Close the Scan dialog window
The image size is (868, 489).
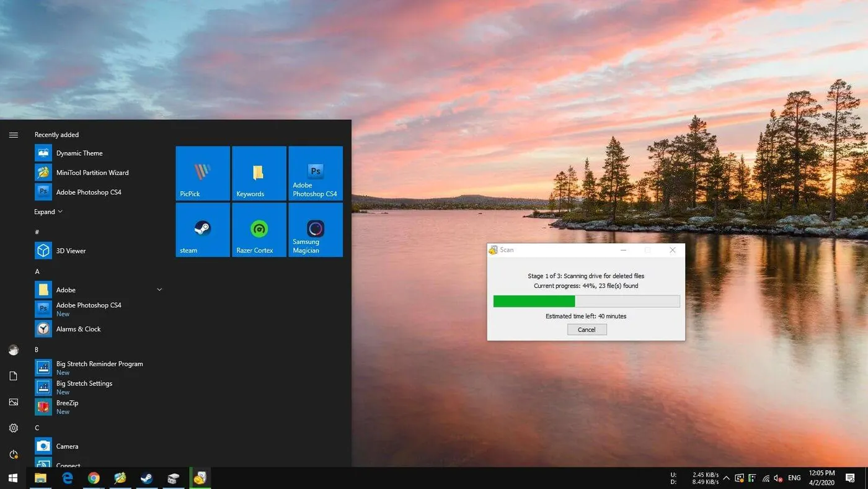coord(673,250)
